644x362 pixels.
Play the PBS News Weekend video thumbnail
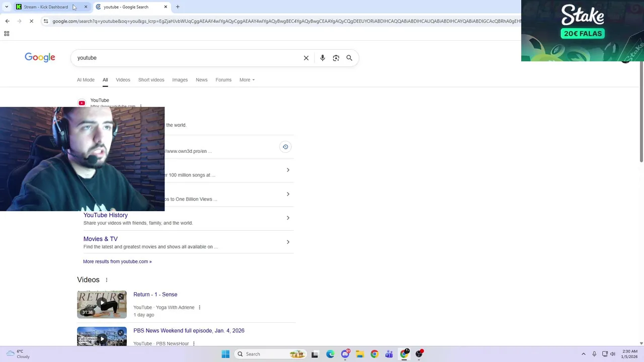102,336
